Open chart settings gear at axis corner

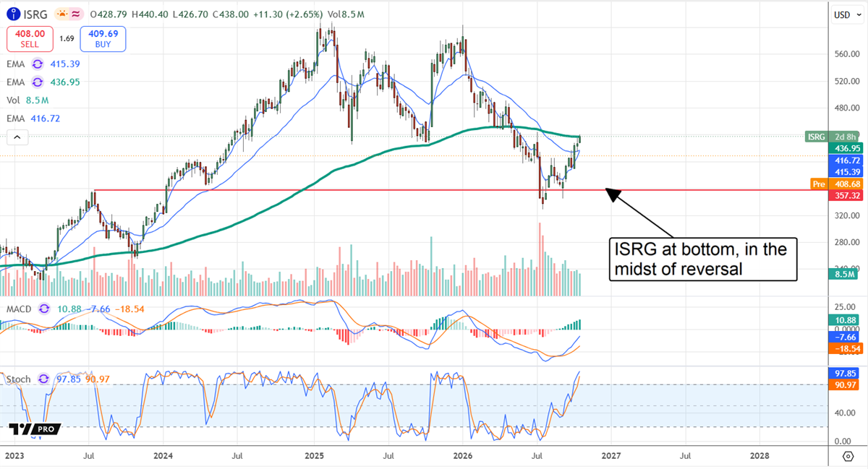[848, 456]
